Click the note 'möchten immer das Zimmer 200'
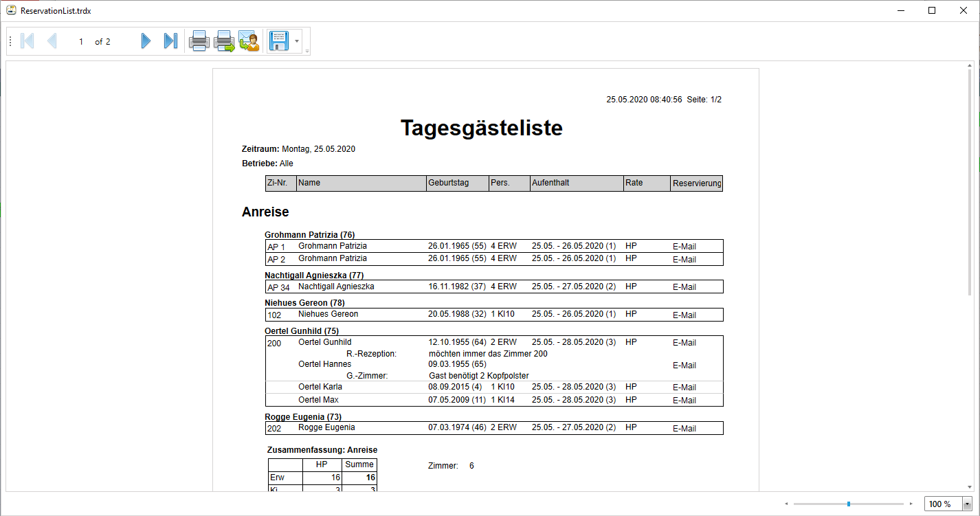The image size is (980, 516). tap(488, 353)
